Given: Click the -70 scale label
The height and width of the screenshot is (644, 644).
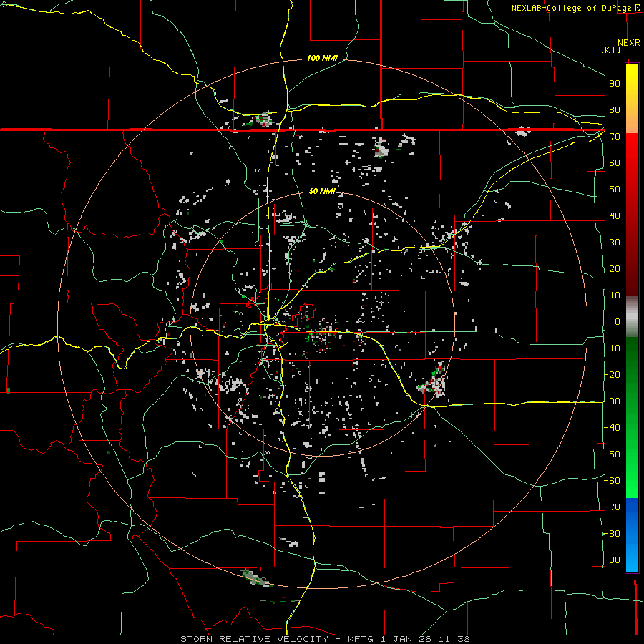Looking at the screenshot, I should coord(612,507).
